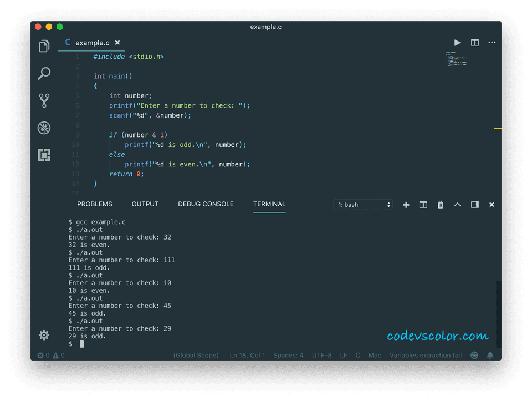The width and height of the screenshot is (532, 401).
Task: Open the '1: bash' terminal dropdown
Action: coord(363,205)
